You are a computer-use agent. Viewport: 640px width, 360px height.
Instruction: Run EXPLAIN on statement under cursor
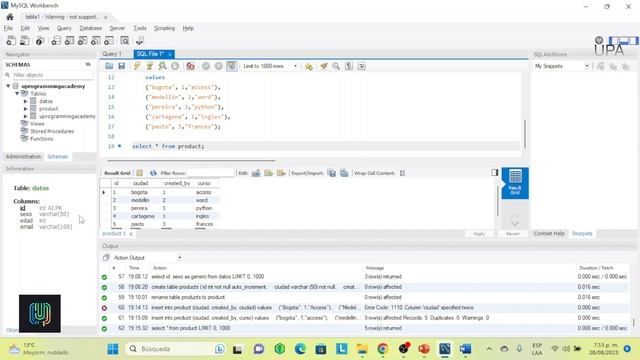click(x=162, y=66)
